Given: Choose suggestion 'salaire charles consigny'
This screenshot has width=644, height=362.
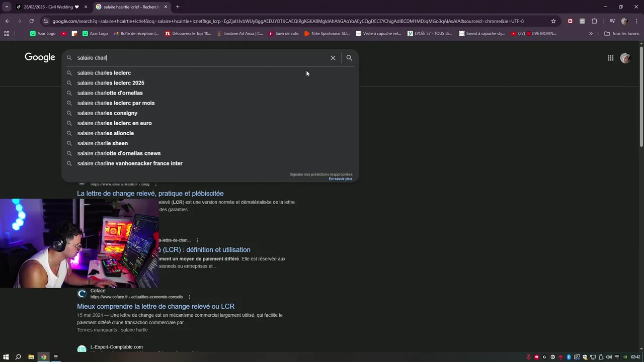Looking at the screenshot, I should 210,113.
